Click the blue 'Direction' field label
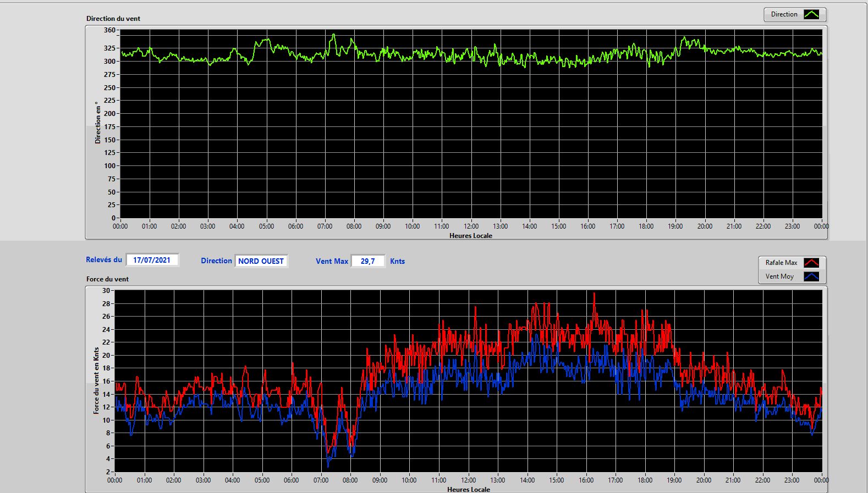The image size is (868, 493). 216,261
